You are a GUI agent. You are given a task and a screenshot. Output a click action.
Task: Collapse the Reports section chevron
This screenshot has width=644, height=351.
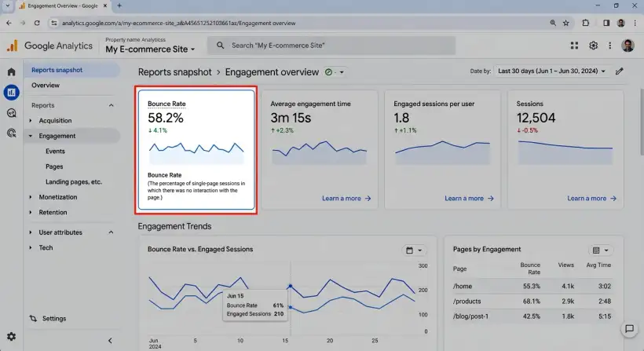111,105
